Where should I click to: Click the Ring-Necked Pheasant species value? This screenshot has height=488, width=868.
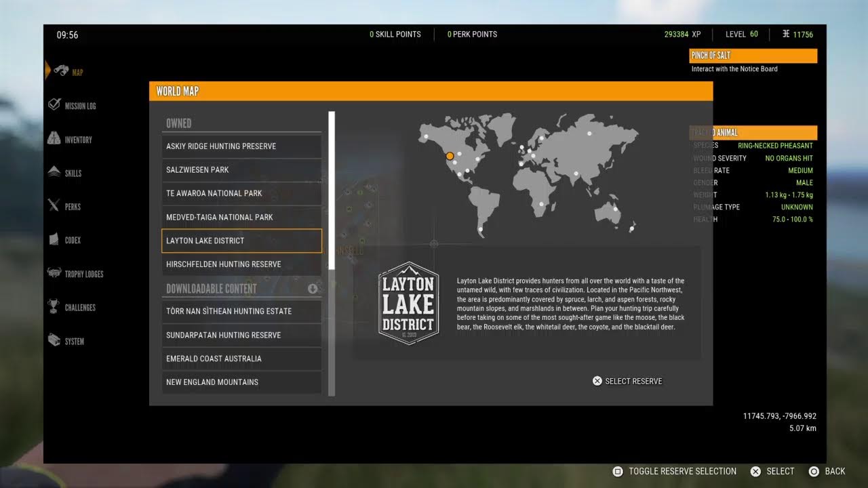[x=775, y=146]
